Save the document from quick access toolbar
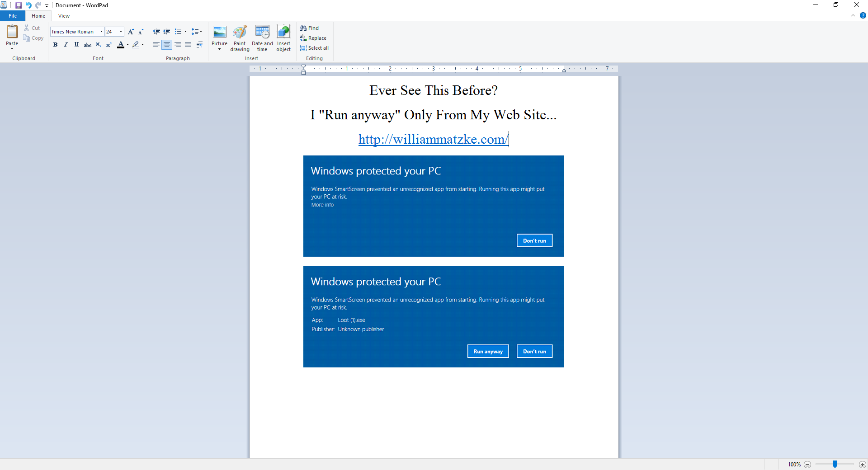Screen dimensions: 868x470 [19, 5]
